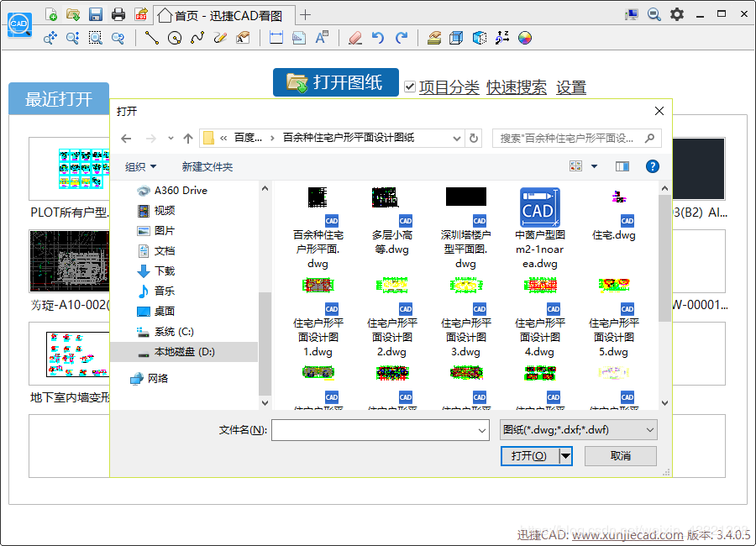The height and width of the screenshot is (546, 756).
Task: Toggle the preview pane icon in dialog
Action: (622, 166)
